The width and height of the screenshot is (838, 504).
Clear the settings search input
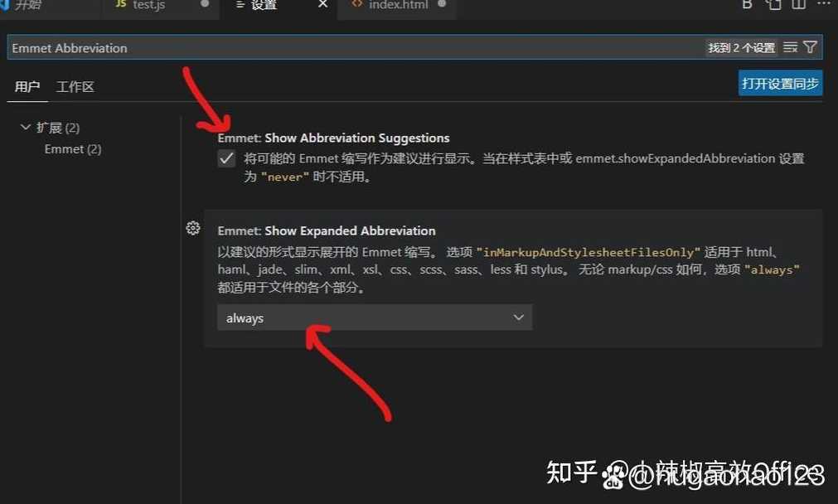[790, 47]
